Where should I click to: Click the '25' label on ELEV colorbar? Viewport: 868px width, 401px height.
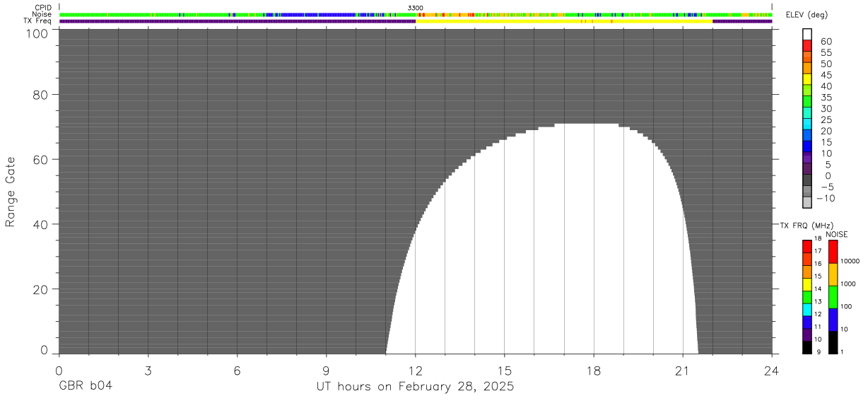pos(826,120)
